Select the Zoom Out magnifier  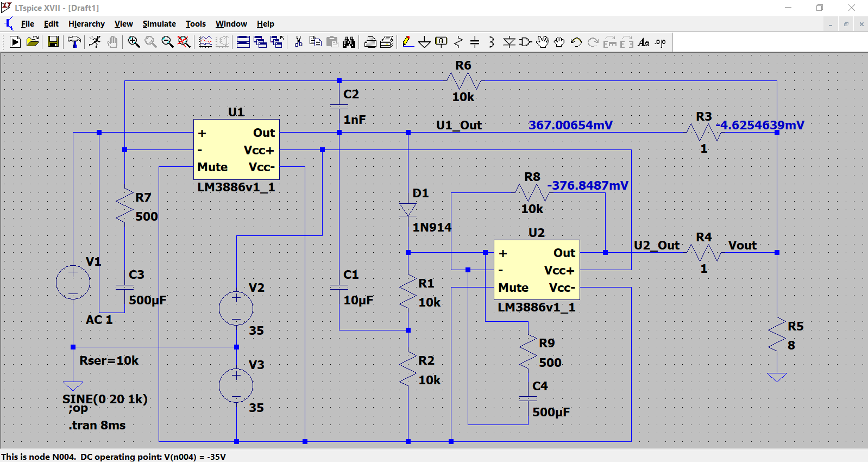(x=167, y=42)
